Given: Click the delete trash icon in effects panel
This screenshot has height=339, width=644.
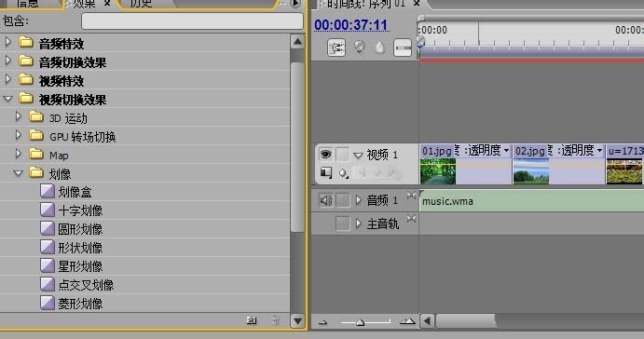Looking at the screenshot, I should click(276, 320).
